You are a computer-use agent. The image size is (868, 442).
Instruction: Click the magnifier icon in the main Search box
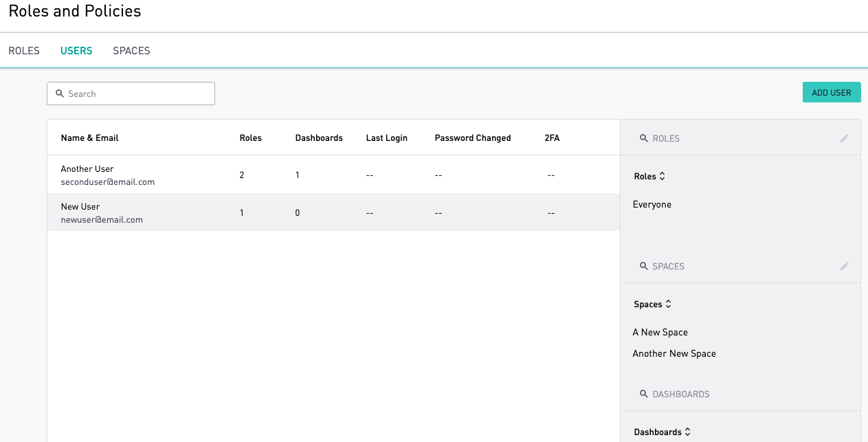[x=60, y=93]
